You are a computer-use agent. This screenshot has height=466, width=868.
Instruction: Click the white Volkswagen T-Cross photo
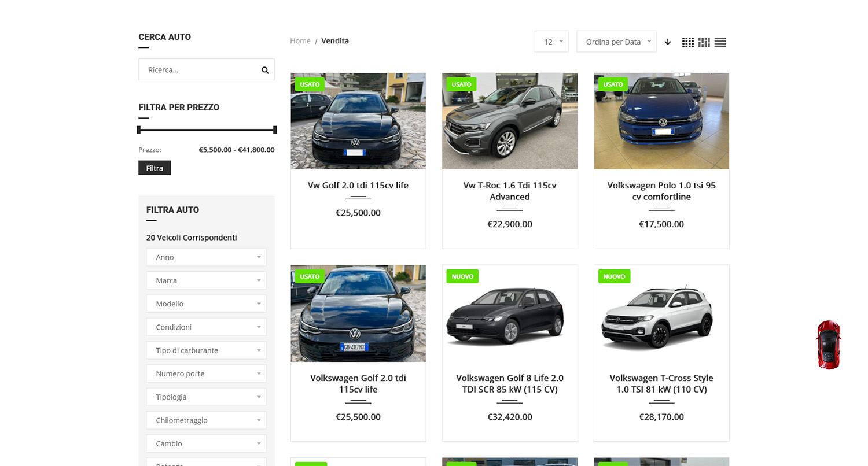tap(661, 313)
